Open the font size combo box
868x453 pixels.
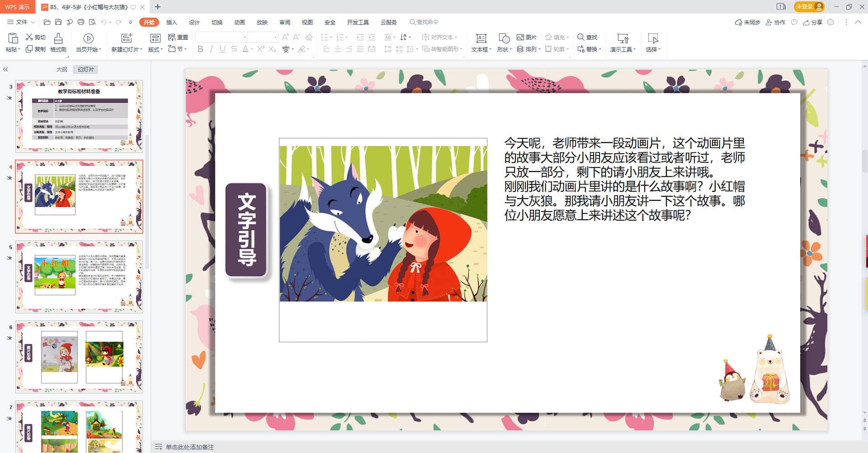coord(263,37)
